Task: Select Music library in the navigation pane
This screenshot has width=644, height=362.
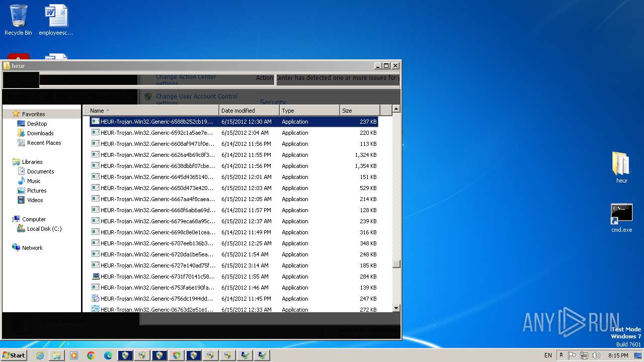Action: coord(34,181)
